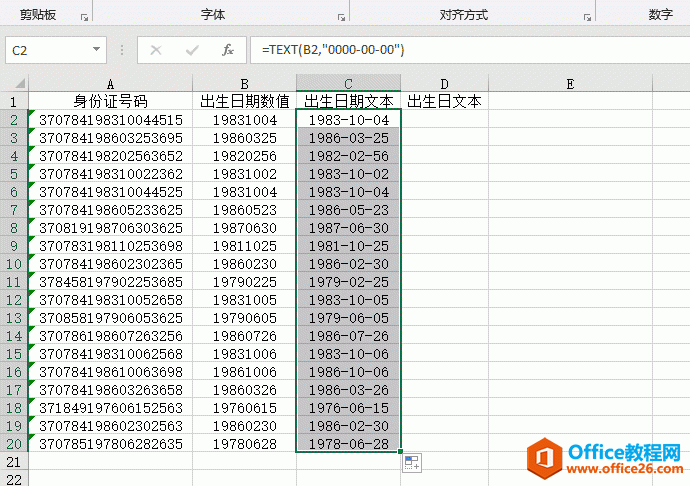Image resolution: width=690 pixels, height=486 pixels.
Task: Click header cell 出生日期数值
Action: (x=244, y=101)
